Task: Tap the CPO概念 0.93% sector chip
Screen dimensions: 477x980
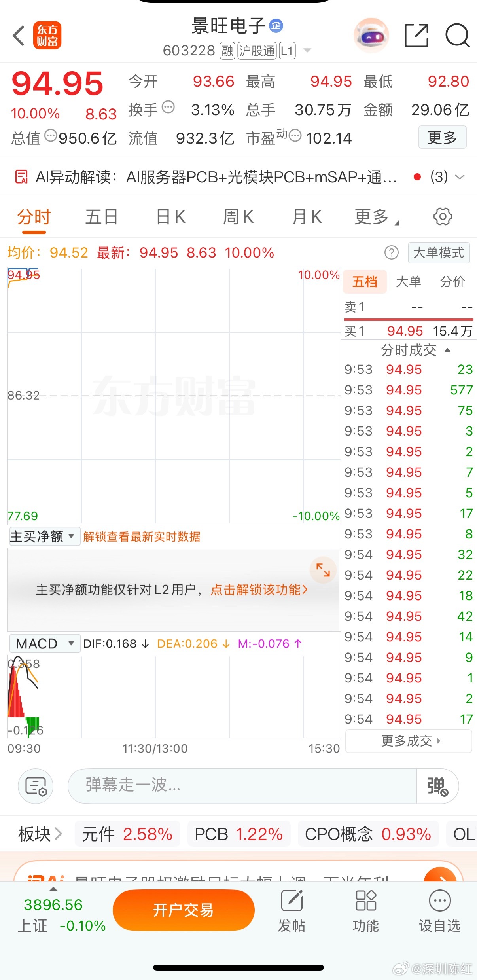Action: (x=368, y=834)
